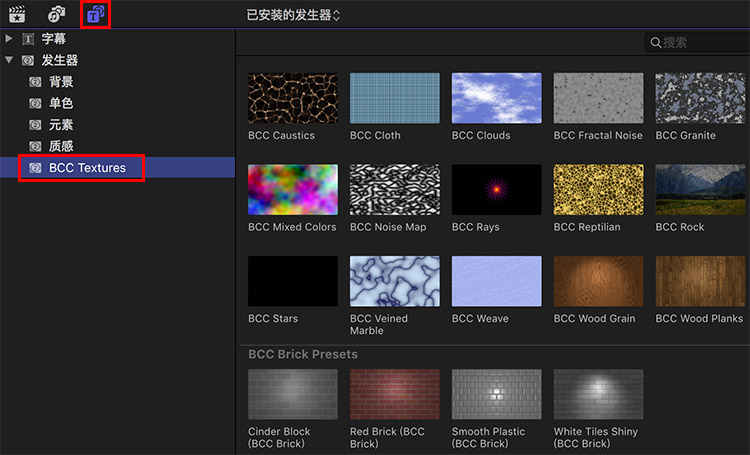This screenshot has width=750, height=455.
Task: Select the BCC Granite thumbnail
Action: click(700, 98)
